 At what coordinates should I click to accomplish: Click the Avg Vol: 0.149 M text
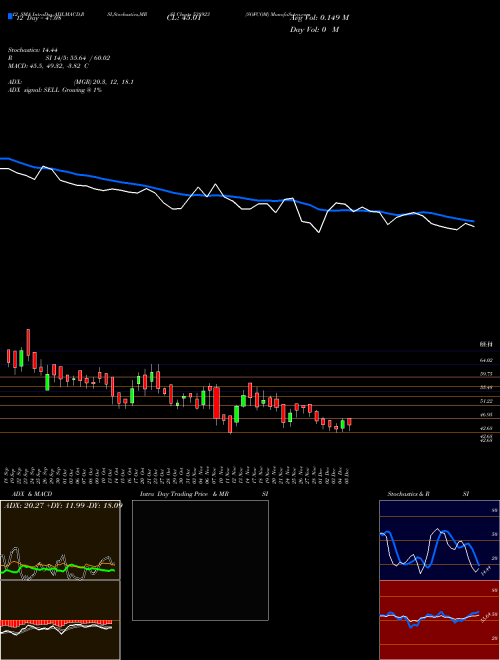[x=319, y=18]
